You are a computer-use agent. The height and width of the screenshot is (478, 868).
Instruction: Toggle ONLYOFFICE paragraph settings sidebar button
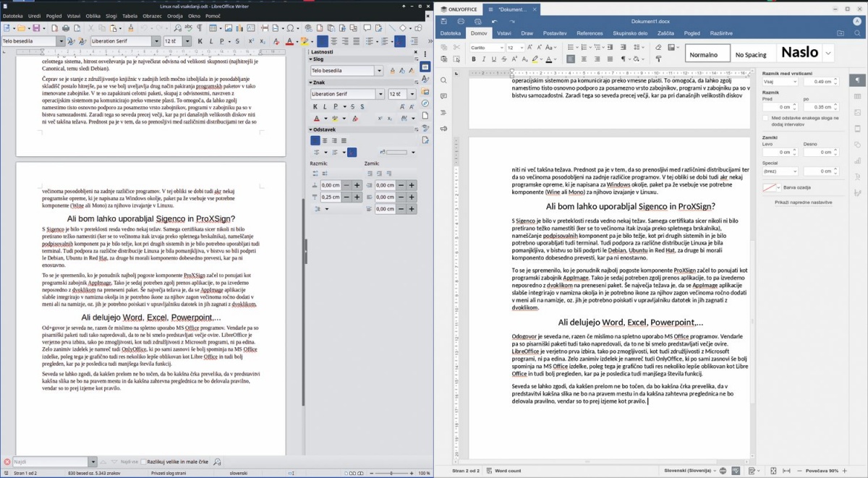[858, 80]
